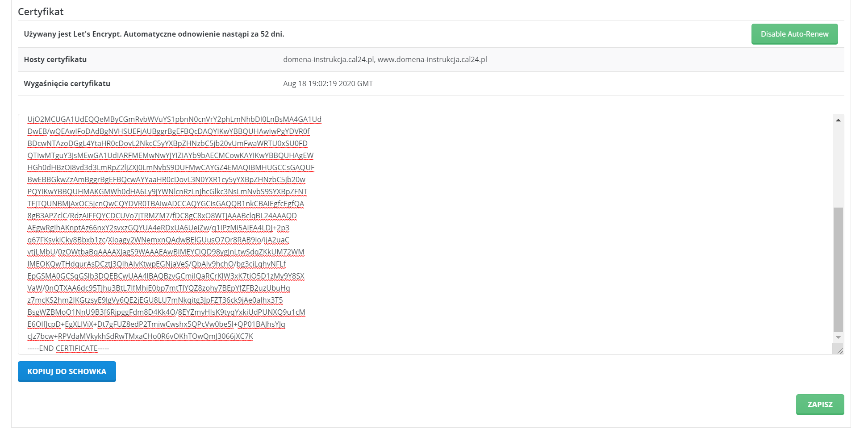The height and width of the screenshot is (433, 868).
Task: Select the Certyfikat section heading
Action: pyautogui.click(x=41, y=12)
